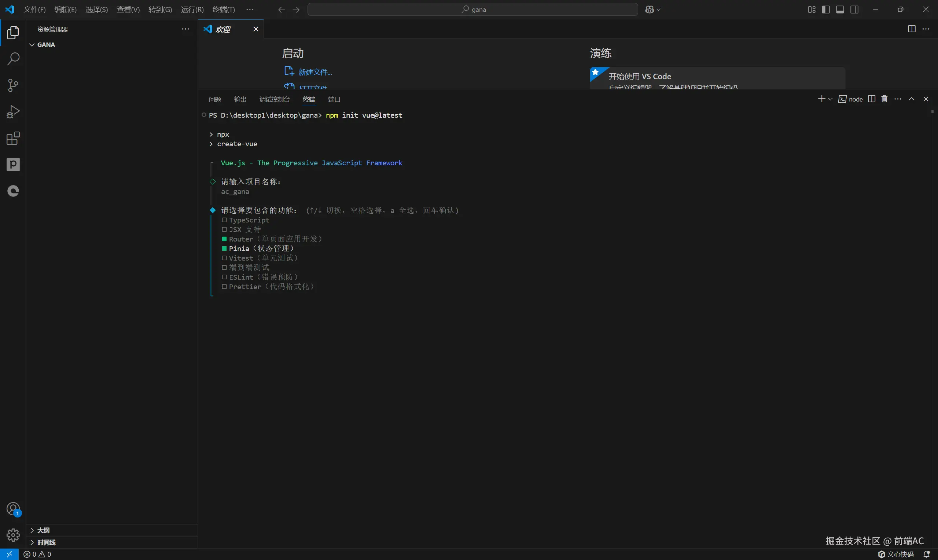Open Source Control view
The image size is (938, 560).
13,85
